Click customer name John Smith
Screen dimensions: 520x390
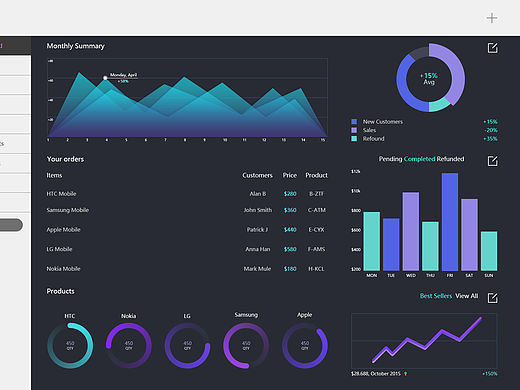[x=258, y=210]
